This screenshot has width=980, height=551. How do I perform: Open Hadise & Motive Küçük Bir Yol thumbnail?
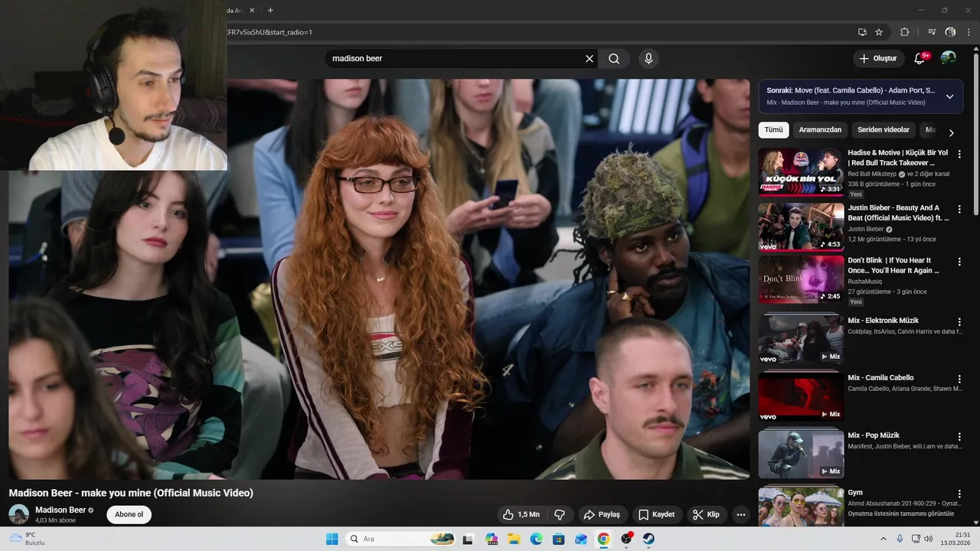tap(801, 171)
